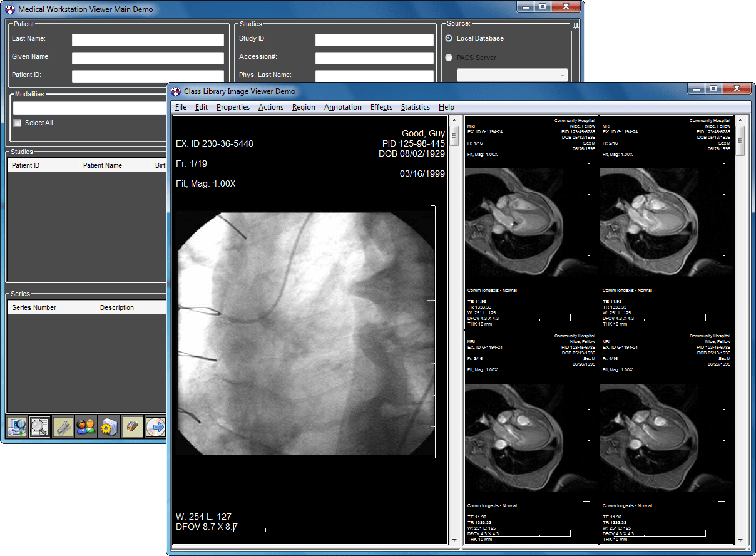756x556 pixels.
Task: Select the Local Database radio button
Action: (449, 39)
